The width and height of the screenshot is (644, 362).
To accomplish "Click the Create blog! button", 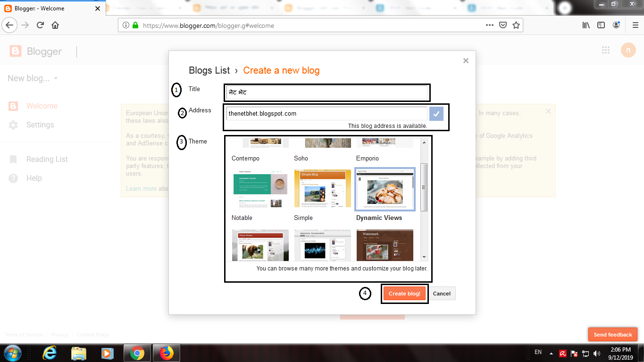I will [x=404, y=294].
